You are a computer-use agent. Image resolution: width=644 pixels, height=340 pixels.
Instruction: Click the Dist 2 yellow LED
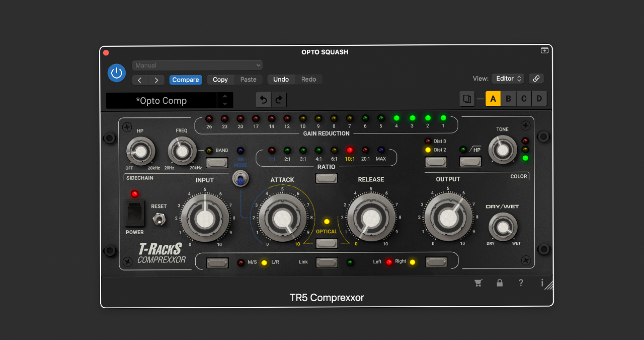428,150
